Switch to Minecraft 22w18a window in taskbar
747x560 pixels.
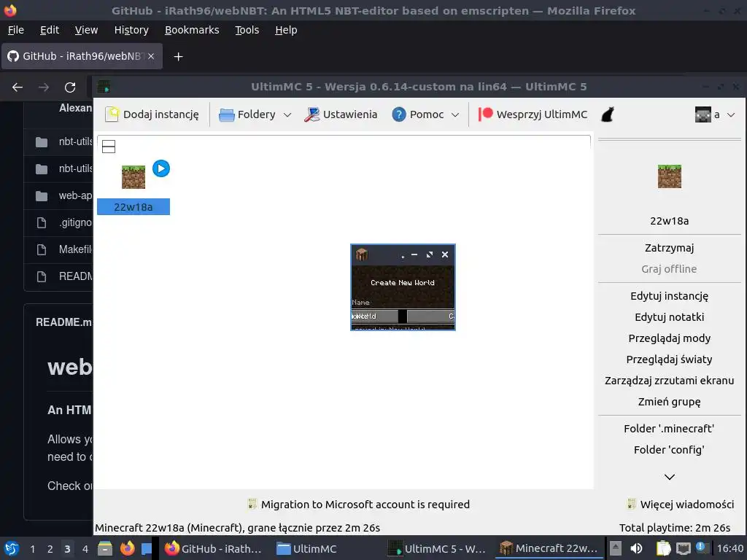pos(549,548)
